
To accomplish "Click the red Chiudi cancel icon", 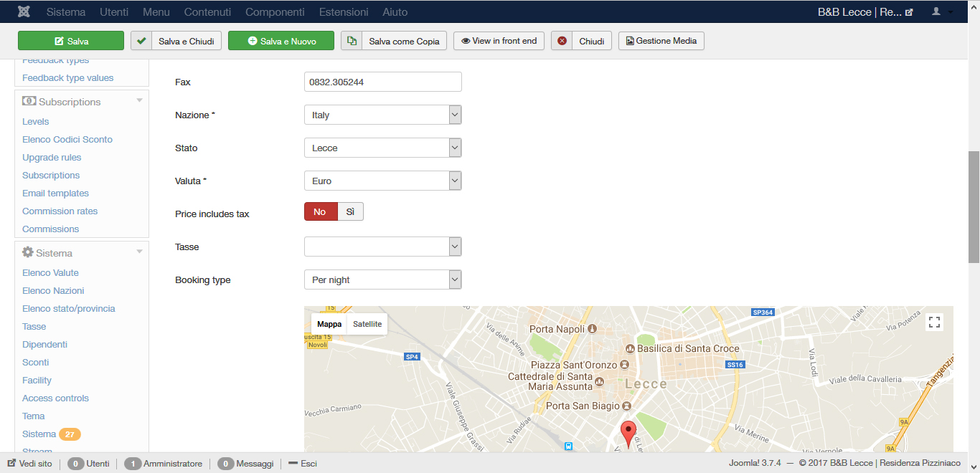I will (x=562, y=41).
